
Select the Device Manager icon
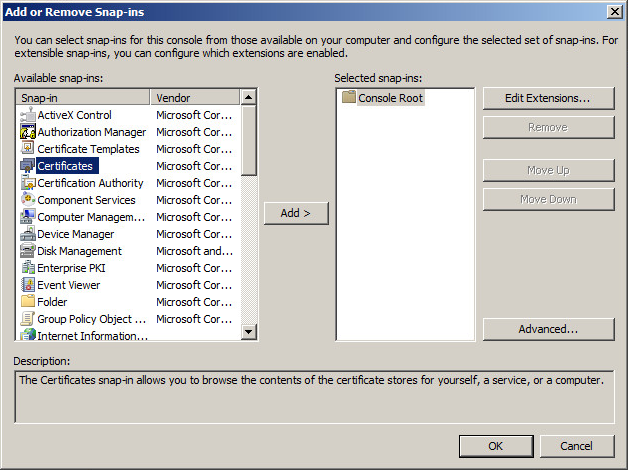(27, 234)
